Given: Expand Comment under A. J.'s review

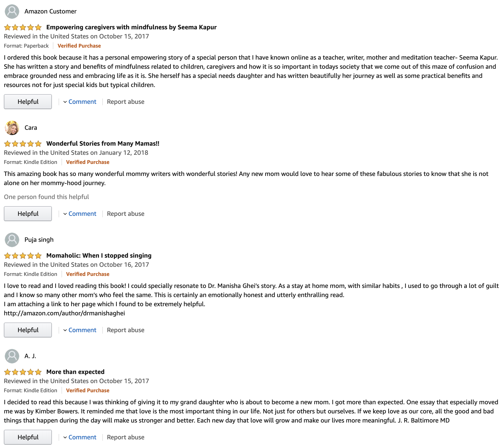Looking at the screenshot, I should 80,437.
